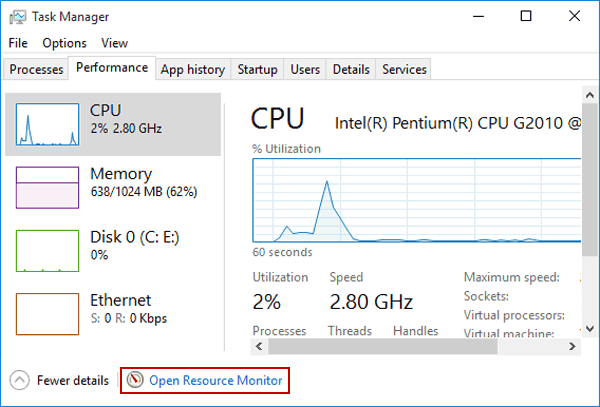Click the Task Manager title bar icon
This screenshot has height=407, width=600.
pos(18,17)
